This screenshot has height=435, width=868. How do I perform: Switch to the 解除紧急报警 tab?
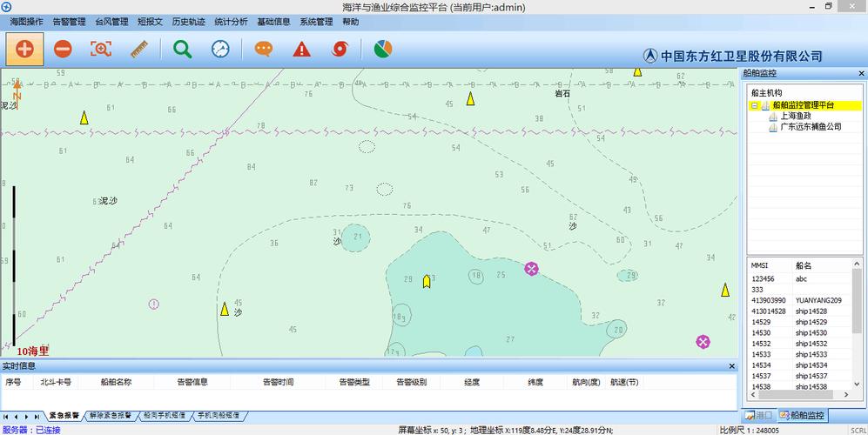pyautogui.click(x=111, y=416)
